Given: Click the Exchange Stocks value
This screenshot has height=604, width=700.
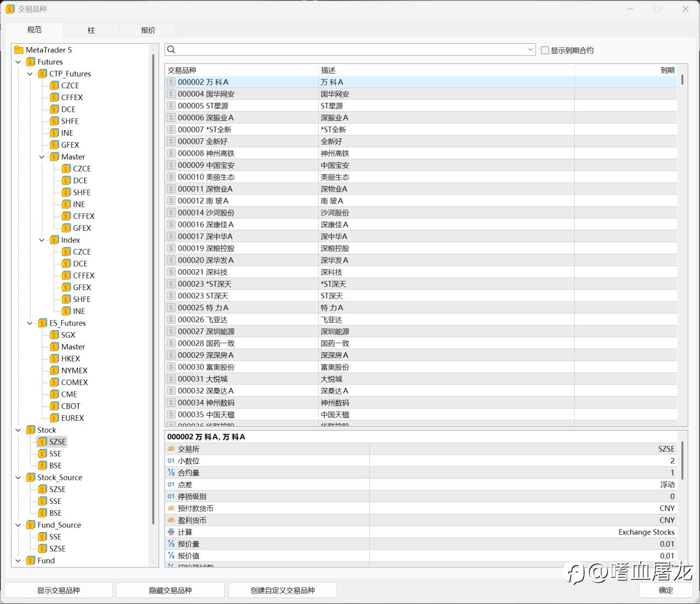Looking at the screenshot, I should click(646, 532).
